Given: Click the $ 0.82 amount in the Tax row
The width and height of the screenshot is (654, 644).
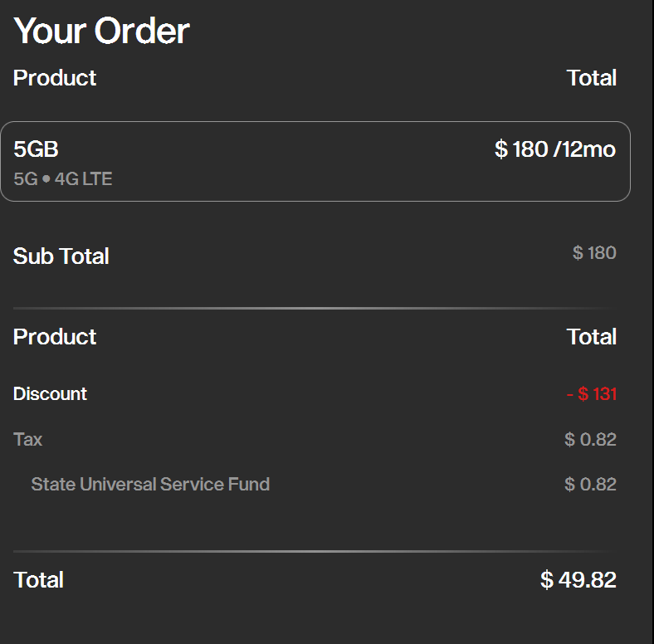Looking at the screenshot, I should [x=590, y=440].
